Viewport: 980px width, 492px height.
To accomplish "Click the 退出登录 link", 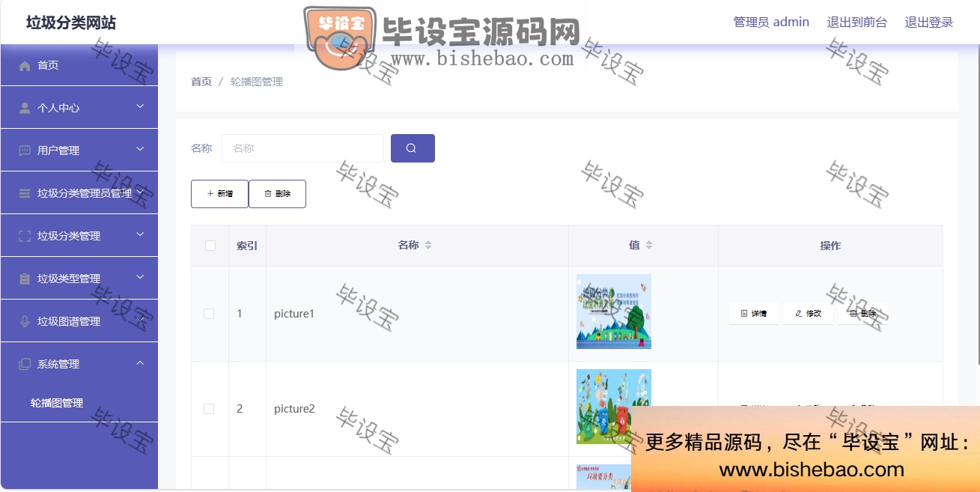I will pyautogui.click(x=929, y=22).
